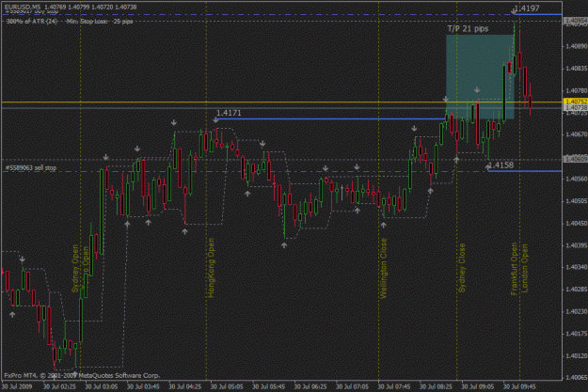Click the '30 Jul 03:45' time axis label

pyautogui.click(x=143, y=386)
